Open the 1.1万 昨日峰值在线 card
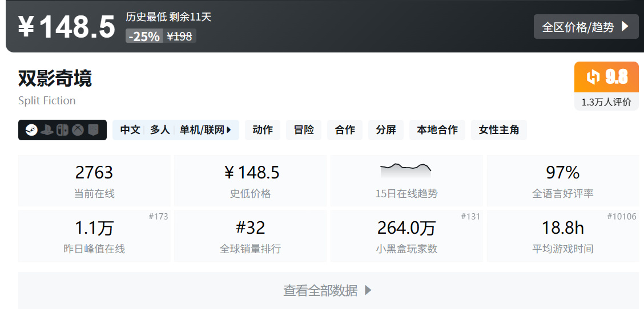Image resolution: width=644 pixels, height=309 pixels. 94,236
